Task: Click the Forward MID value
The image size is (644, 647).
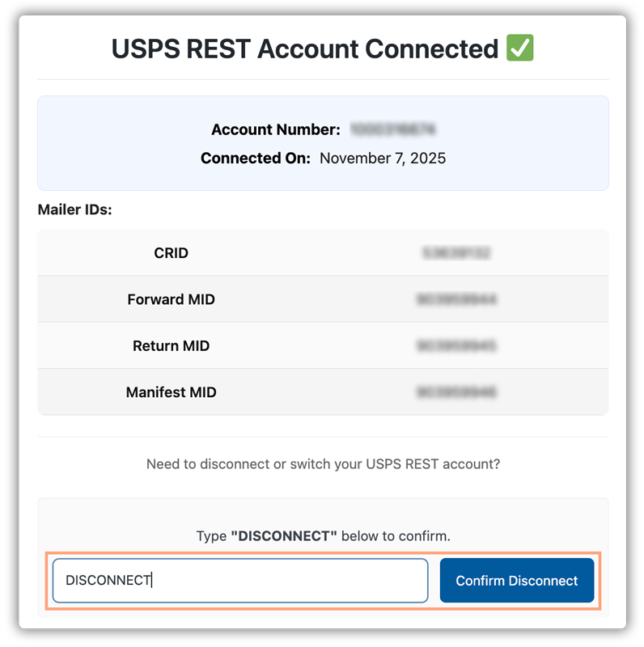Action: pos(457,299)
